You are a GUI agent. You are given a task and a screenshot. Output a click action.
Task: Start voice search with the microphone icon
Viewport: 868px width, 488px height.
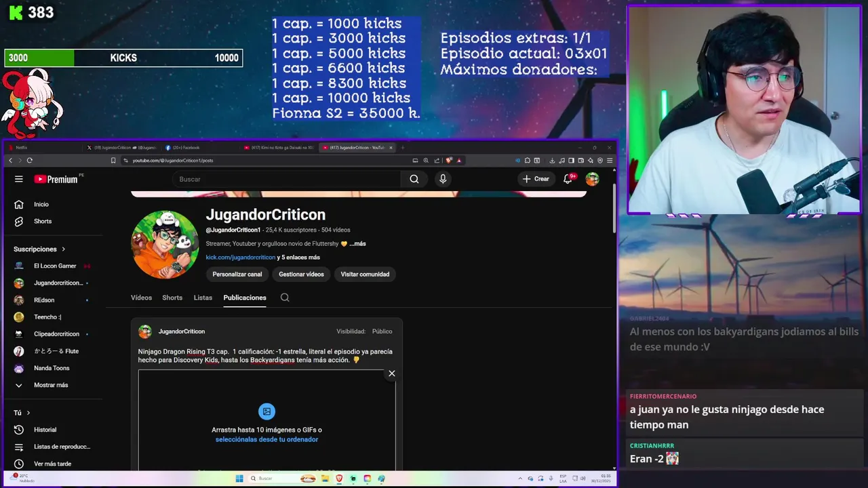click(443, 179)
